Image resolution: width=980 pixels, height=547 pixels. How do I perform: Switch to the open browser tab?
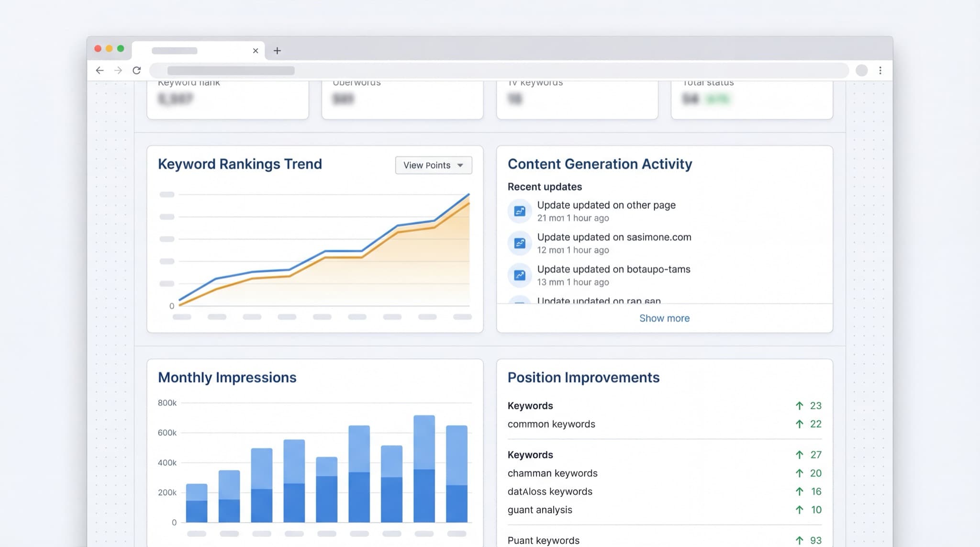(x=191, y=50)
